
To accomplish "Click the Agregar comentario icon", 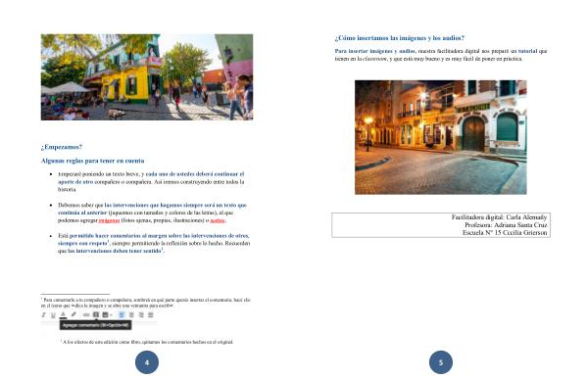I will 96,314.
